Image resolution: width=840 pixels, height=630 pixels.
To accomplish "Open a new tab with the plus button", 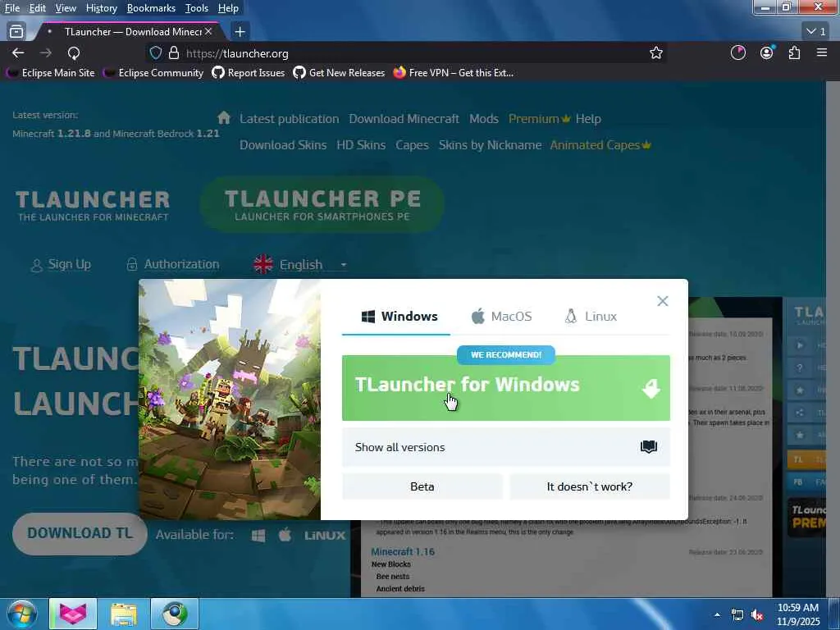I will [x=240, y=32].
